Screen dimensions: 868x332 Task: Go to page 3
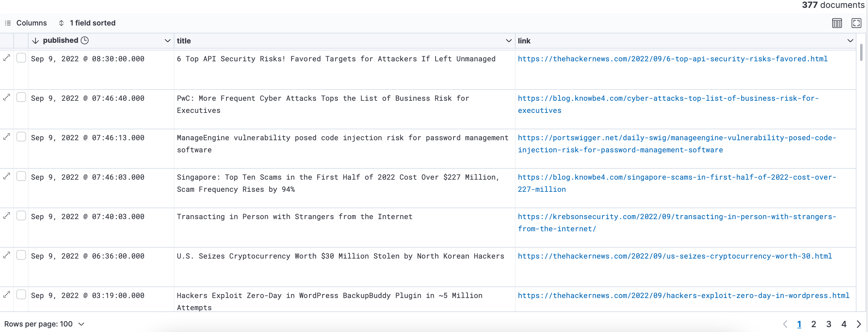click(829, 324)
